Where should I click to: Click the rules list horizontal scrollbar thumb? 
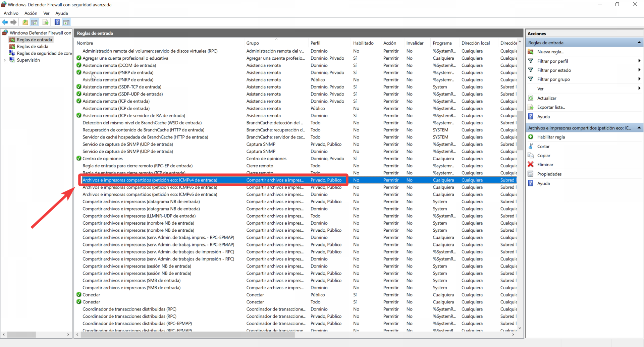[x=187, y=335]
